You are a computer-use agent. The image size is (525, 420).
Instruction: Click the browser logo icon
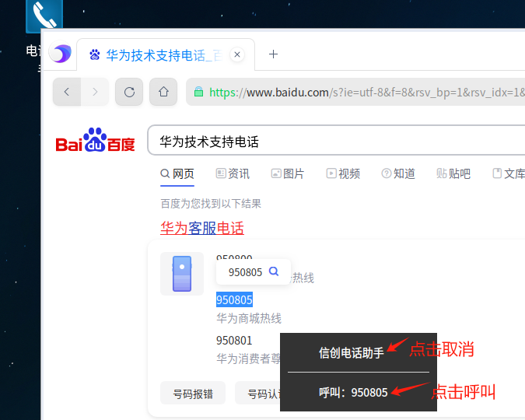(60, 54)
